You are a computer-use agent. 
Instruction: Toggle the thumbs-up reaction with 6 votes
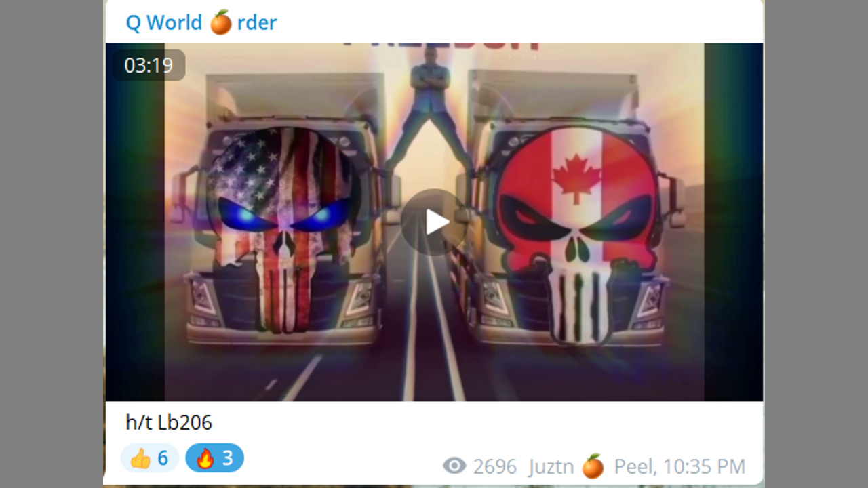(150, 458)
